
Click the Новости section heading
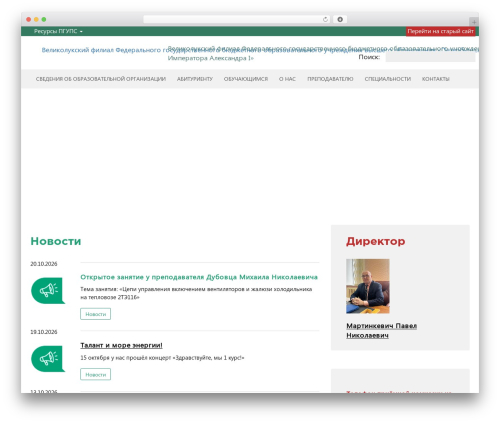pyautogui.click(x=56, y=241)
